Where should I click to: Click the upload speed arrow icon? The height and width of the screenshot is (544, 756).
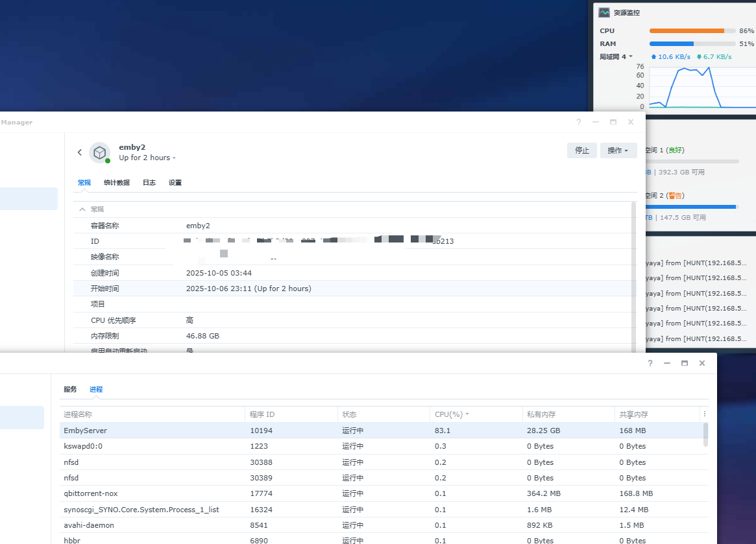coord(653,57)
